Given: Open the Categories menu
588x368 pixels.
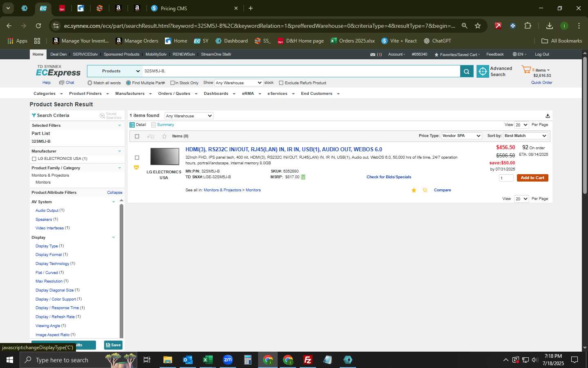Looking at the screenshot, I should pos(48,94).
